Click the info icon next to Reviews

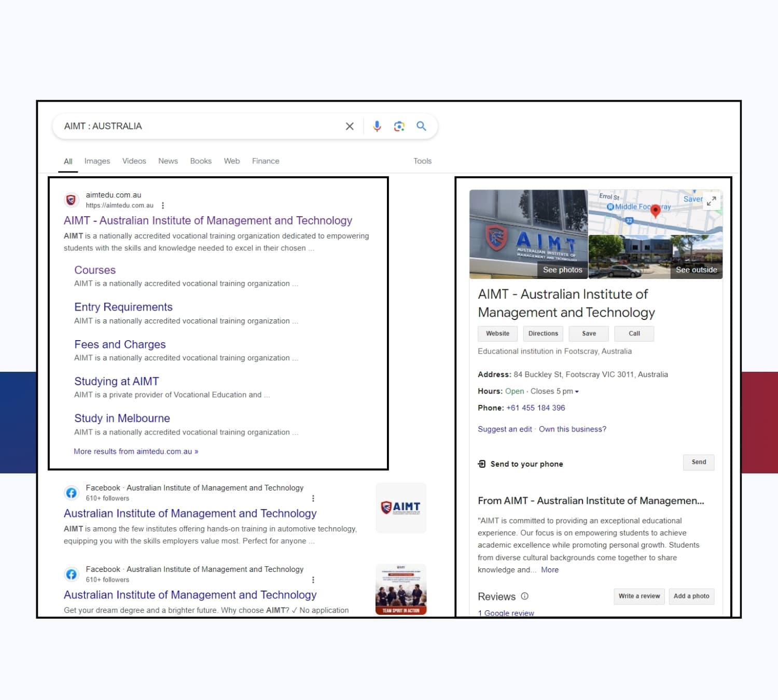coord(524,596)
